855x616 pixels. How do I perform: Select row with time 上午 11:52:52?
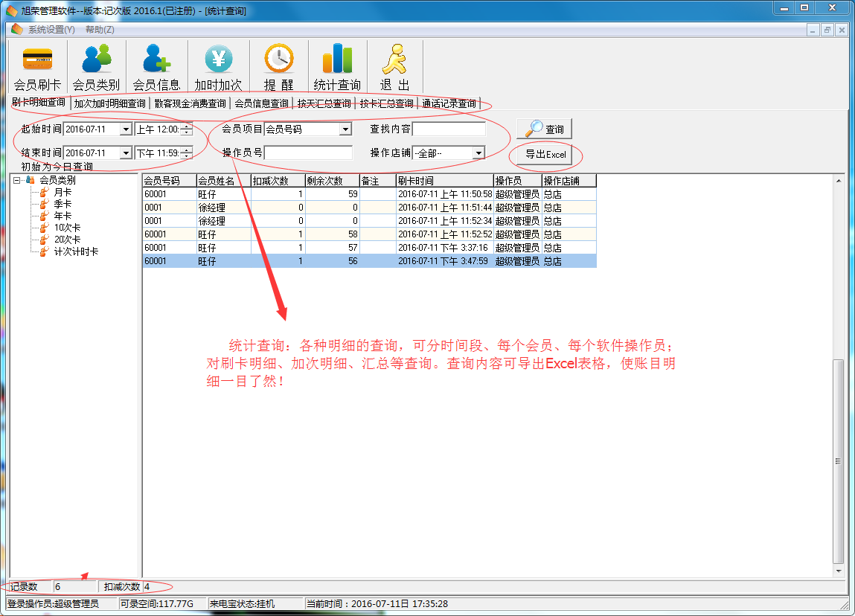click(369, 234)
